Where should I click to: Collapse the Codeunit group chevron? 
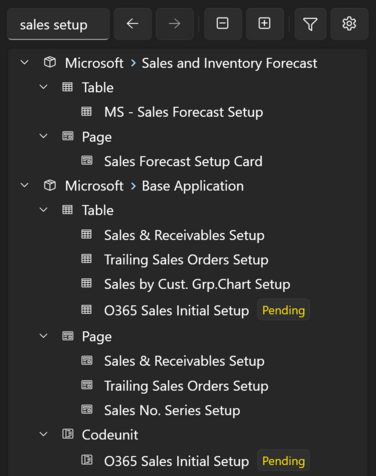tap(43, 434)
